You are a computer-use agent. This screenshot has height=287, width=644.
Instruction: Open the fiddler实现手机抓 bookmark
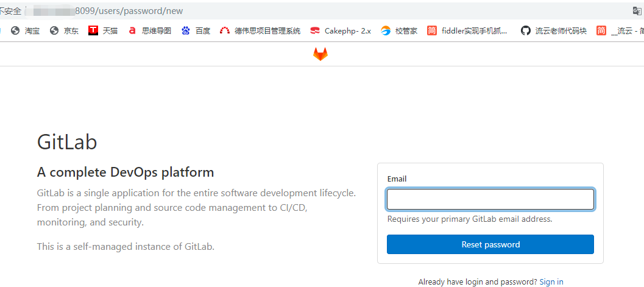point(467,31)
